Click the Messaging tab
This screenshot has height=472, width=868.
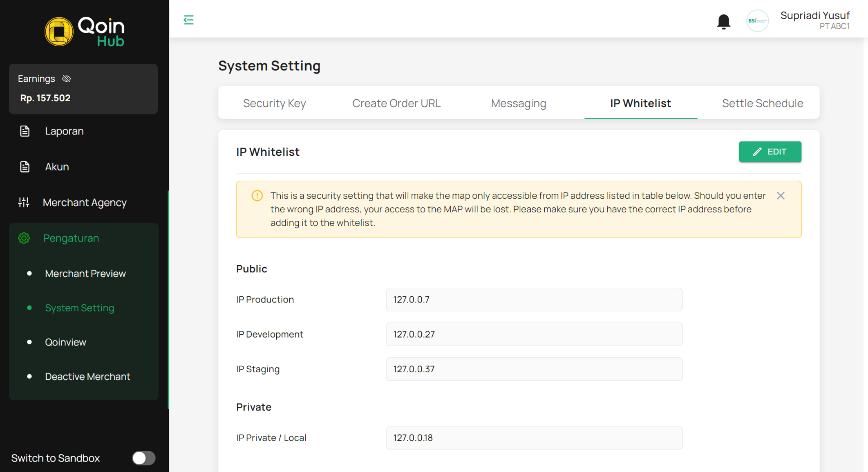click(519, 103)
